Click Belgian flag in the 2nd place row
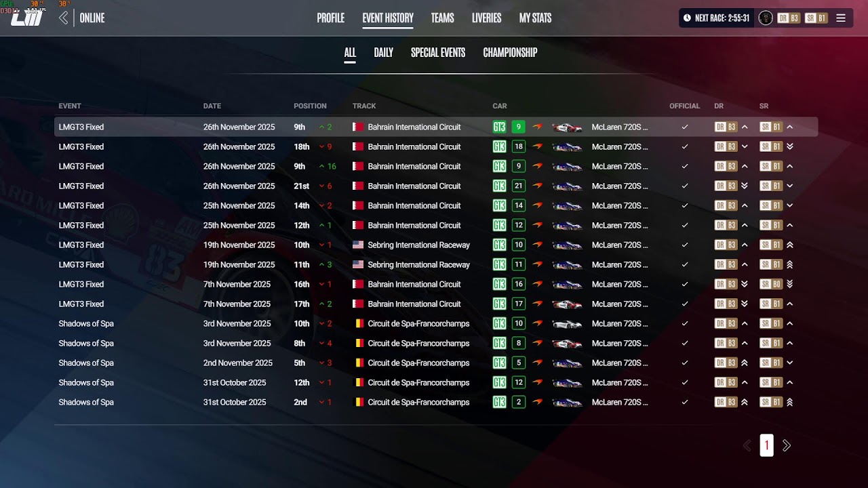Viewport: 868px width, 488px height. pyautogui.click(x=358, y=402)
